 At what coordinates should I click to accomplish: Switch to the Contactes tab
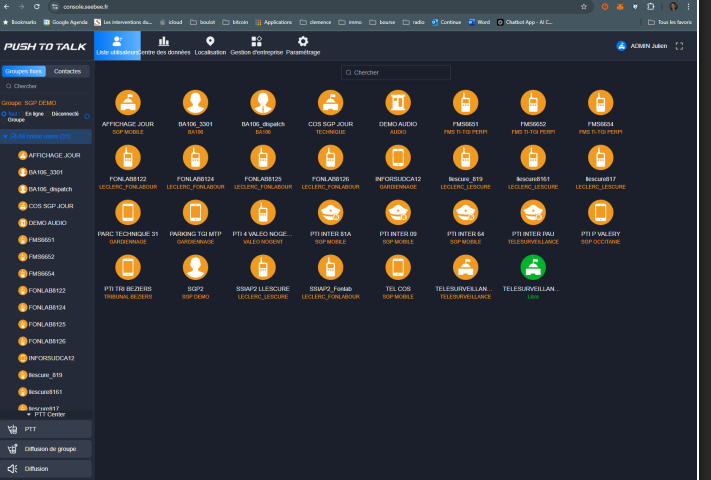pos(68,72)
